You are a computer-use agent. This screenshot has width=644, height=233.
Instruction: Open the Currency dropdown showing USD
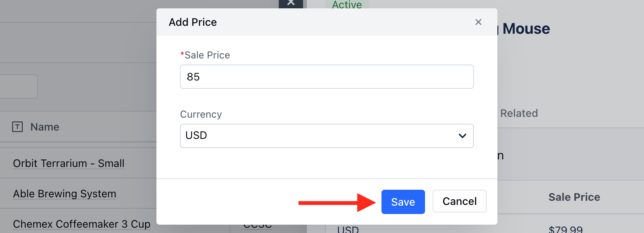point(327,136)
